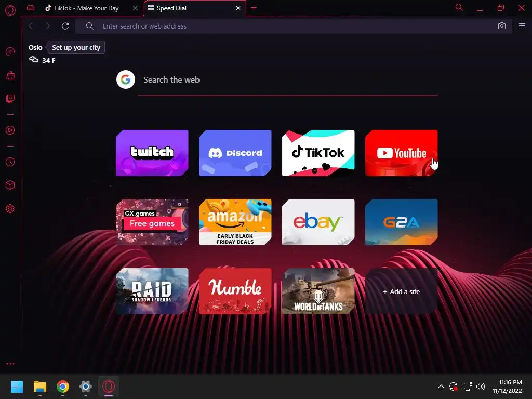Open GX Corner gamepad tab icon
This screenshot has width=532, height=399.
point(31,8)
